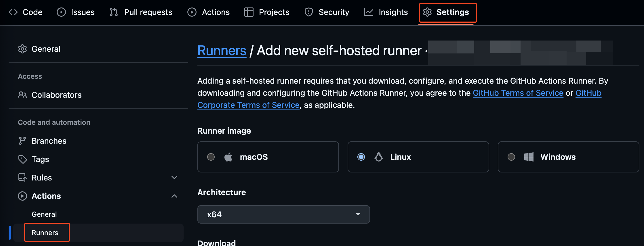
Task: Collapse the Actions section chevron
Action: pyautogui.click(x=174, y=196)
